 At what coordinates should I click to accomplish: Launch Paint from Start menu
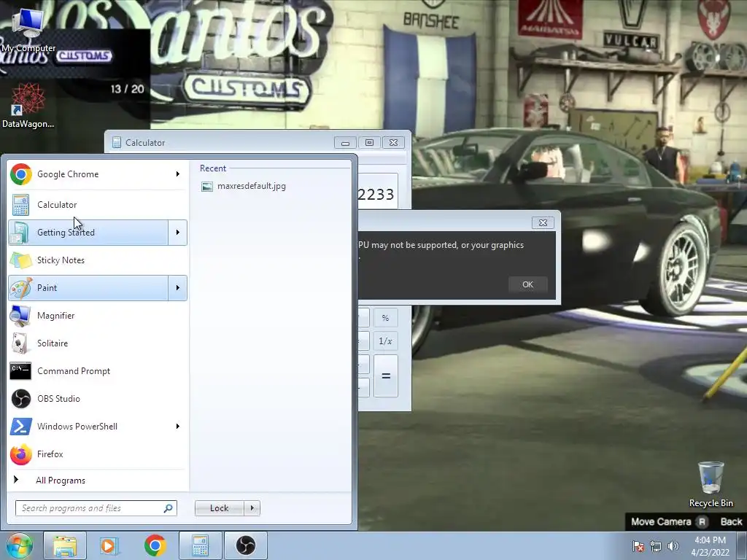pyautogui.click(x=88, y=287)
